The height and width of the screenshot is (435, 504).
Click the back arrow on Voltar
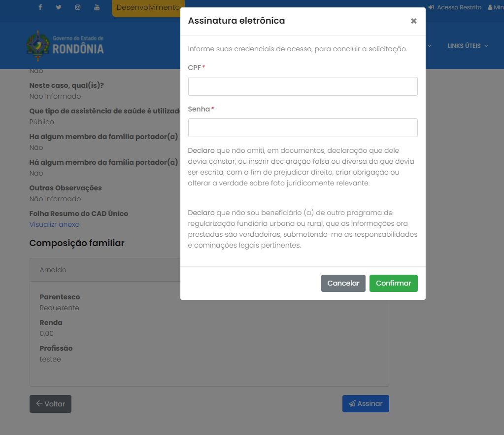(x=39, y=403)
